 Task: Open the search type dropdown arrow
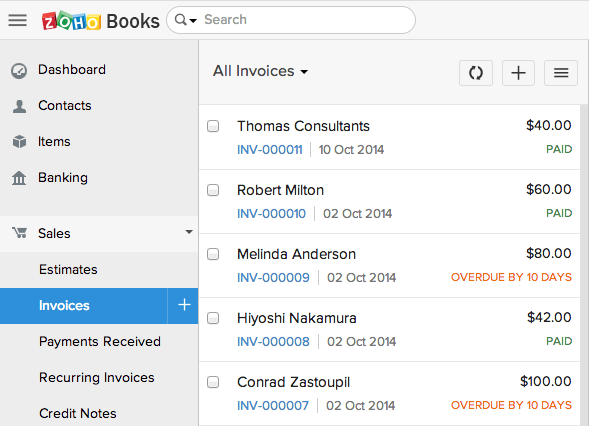point(193,21)
